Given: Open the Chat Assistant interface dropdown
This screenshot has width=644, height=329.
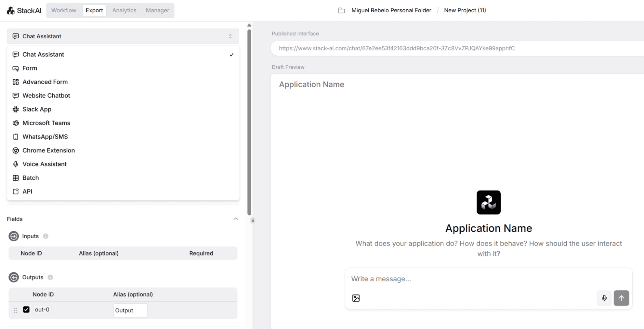Looking at the screenshot, I should coord(123,36).
